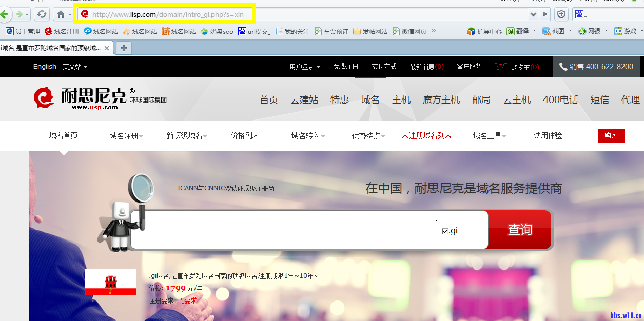
Task: Expand the 域名工具 submenu
Action: pos(490,136)
